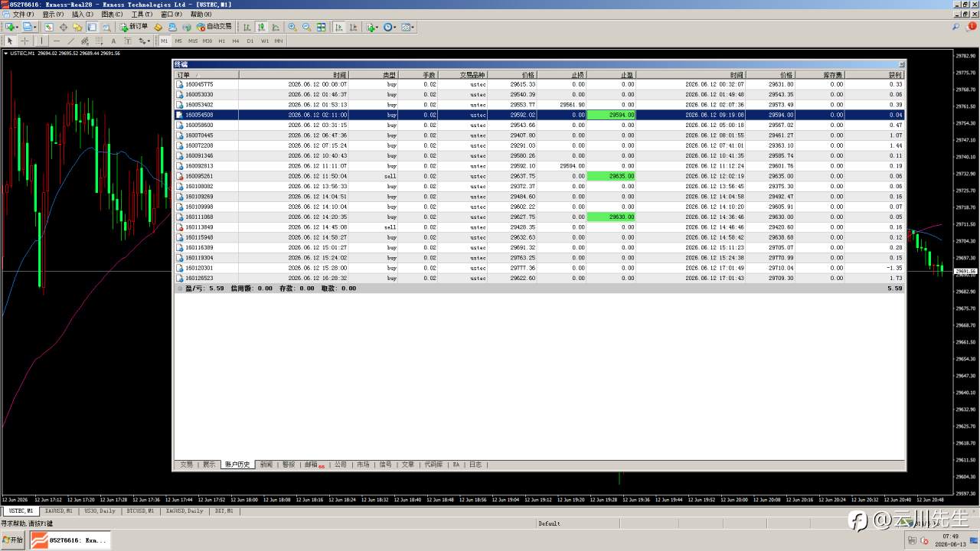Switch chart to bar chart icon
The image size is (980, 551).
click(247, 27)
